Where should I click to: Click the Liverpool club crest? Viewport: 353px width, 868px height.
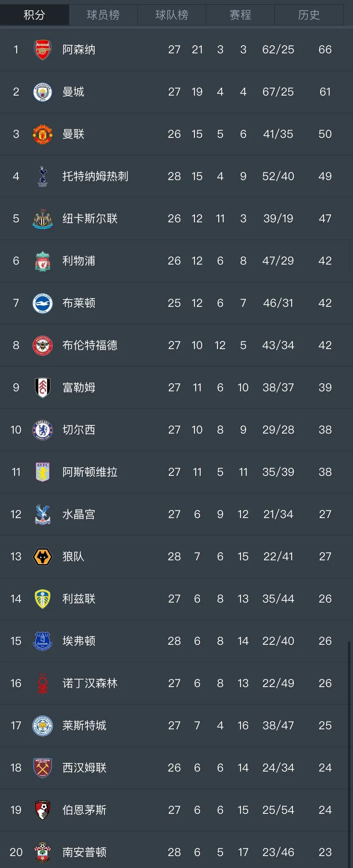(43, 261)
